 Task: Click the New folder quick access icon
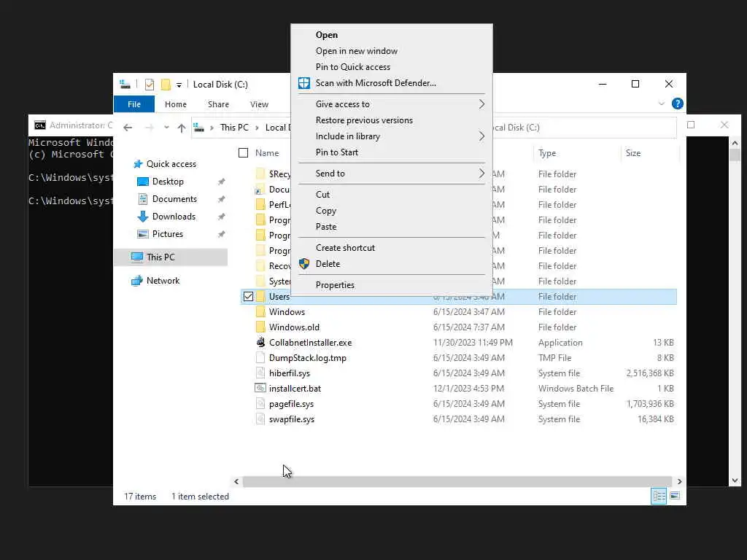pos(166,85)
